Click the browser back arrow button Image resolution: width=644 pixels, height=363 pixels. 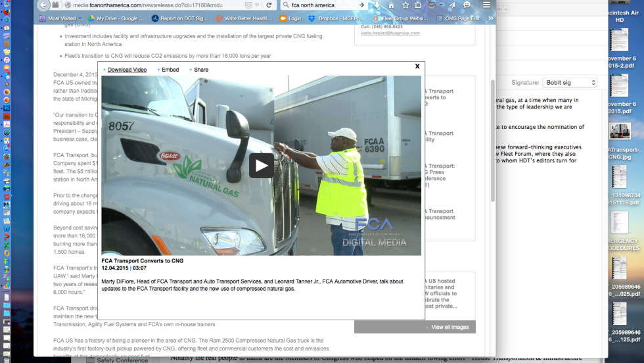tap(44, 5)
